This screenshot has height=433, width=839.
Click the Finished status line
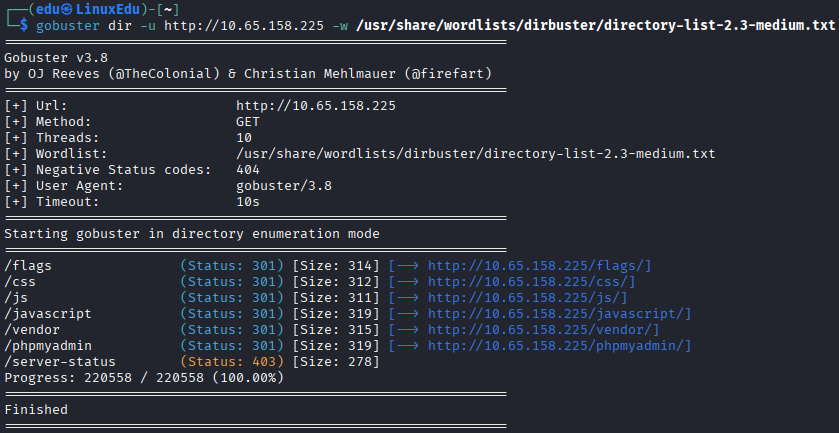(x=36, y=410)
